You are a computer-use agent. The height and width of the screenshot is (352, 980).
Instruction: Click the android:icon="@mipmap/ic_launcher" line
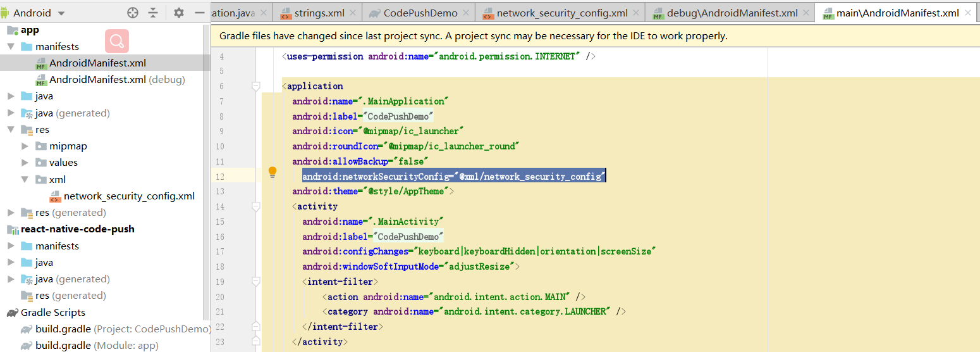[x=378, y=131]
